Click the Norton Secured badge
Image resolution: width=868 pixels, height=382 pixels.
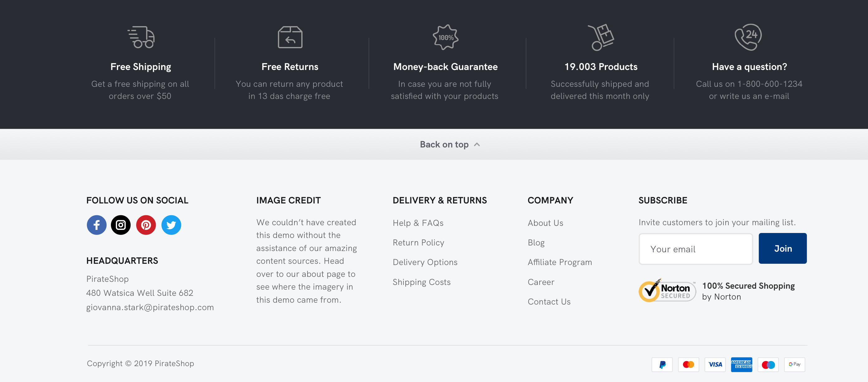coord(667,291)
